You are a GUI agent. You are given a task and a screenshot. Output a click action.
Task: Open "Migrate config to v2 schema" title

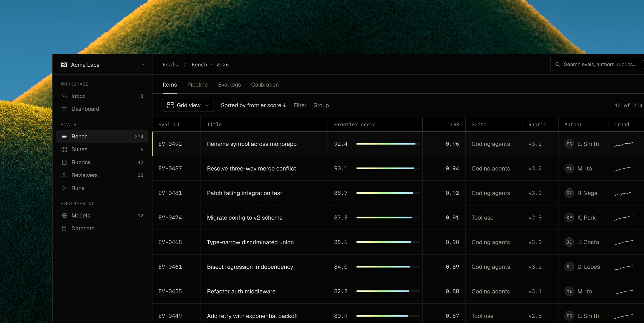click(245, 217)
